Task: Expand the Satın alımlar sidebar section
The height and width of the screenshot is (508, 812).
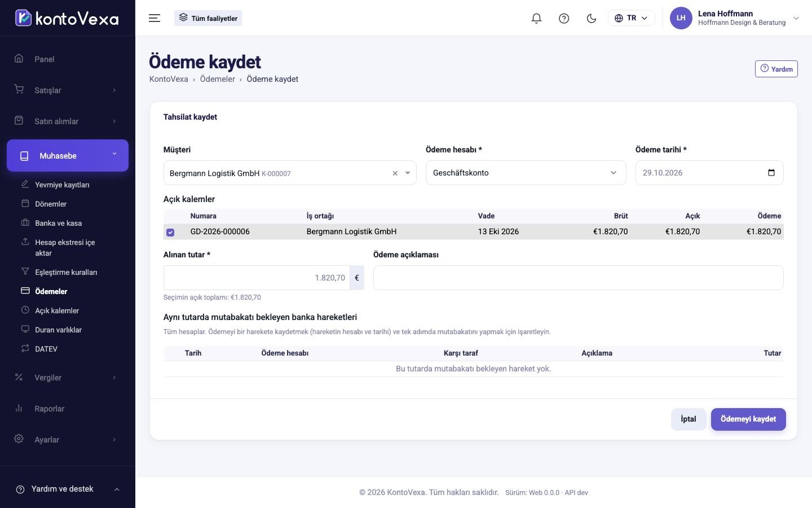Action: (68, 121)
